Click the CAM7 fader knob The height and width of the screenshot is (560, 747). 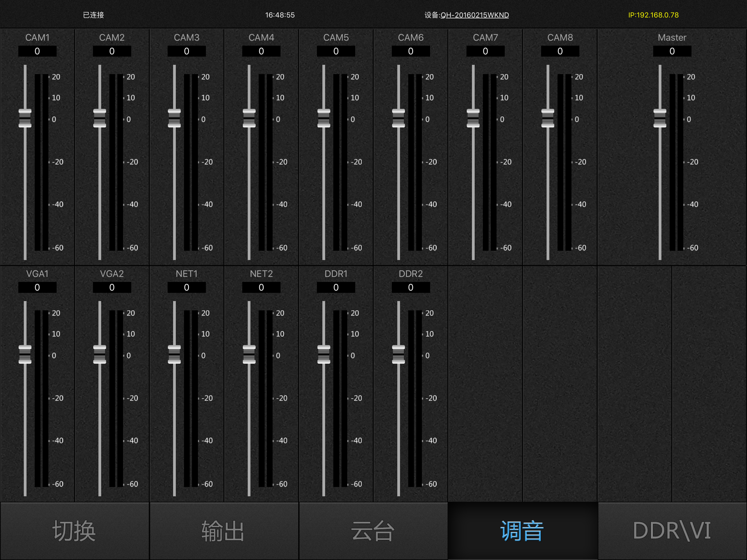[x=473, y=118]
